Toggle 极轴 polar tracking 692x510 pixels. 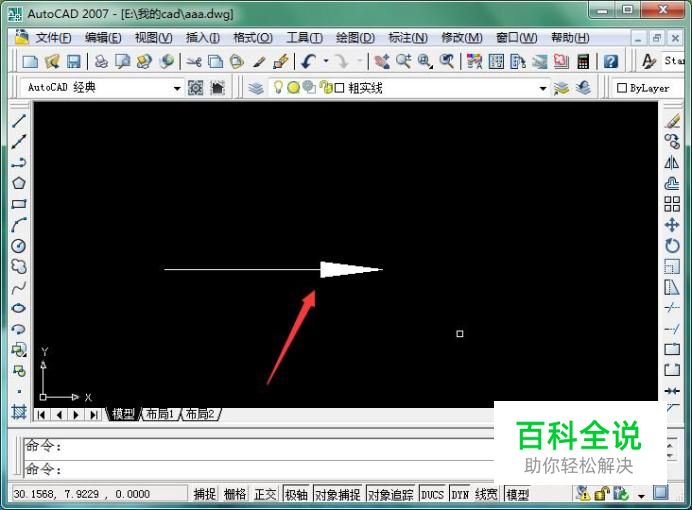pos(296,494)
